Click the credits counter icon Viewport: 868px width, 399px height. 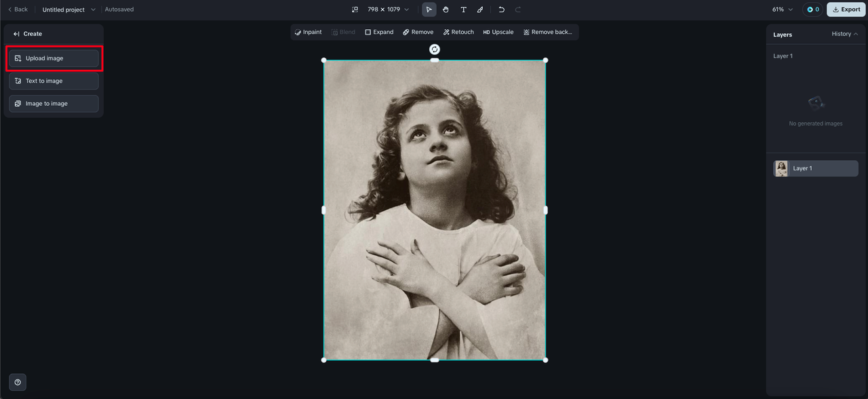pos(812,9)
